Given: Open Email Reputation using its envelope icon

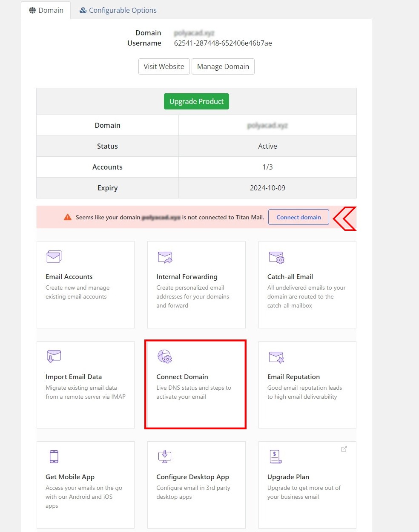Looking at the screenshot, I should click(276, 357).
